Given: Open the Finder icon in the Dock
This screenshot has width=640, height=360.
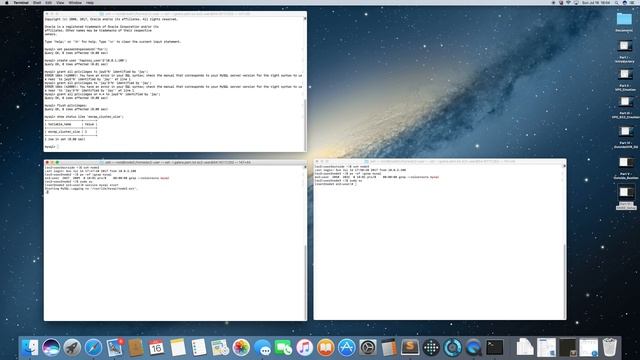Looking at the screenshot, I should click(x=30, y=348).
